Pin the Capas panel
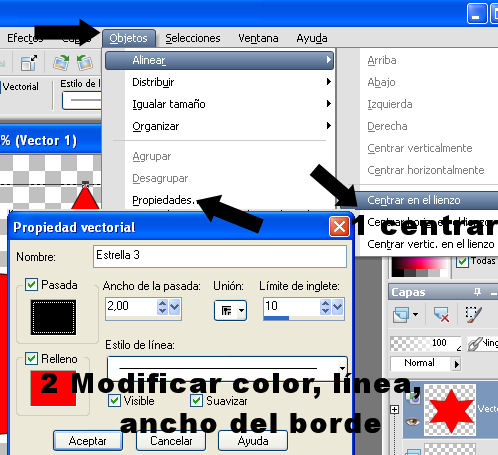Viewport: 498px width, 455px height. (x=478, y=292)
